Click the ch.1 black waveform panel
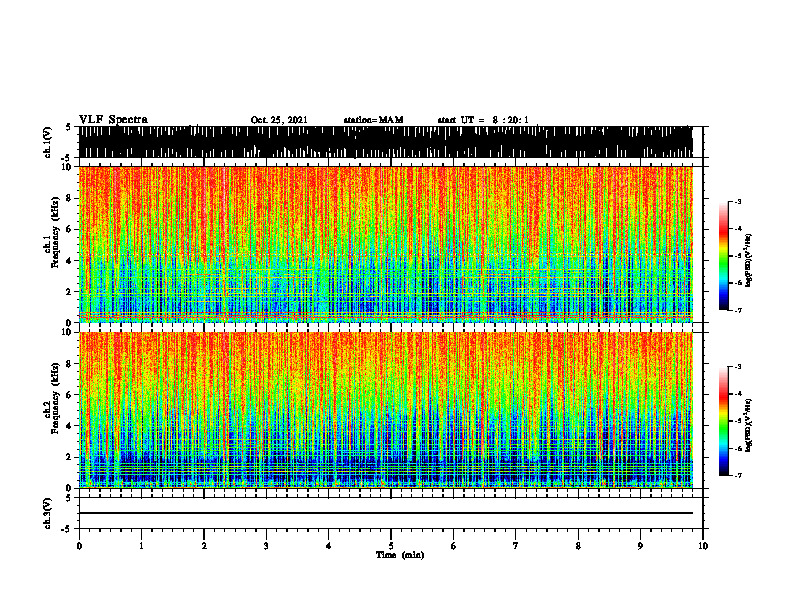This screenshot has height=612, width=792. click(385, 142)
